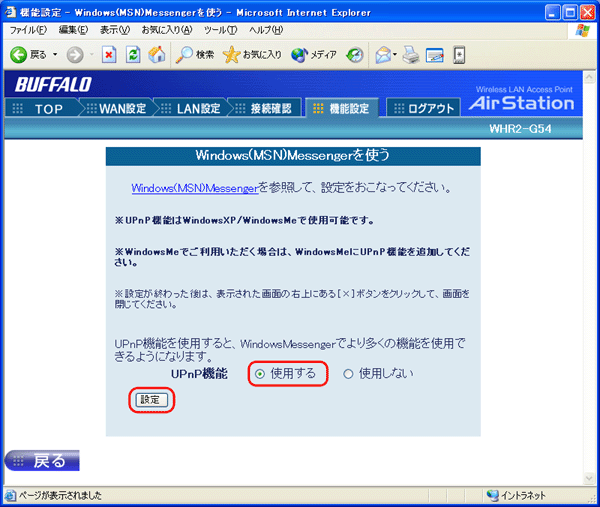
Task: Click the 設定 submit button
Action: pos(152,400)
